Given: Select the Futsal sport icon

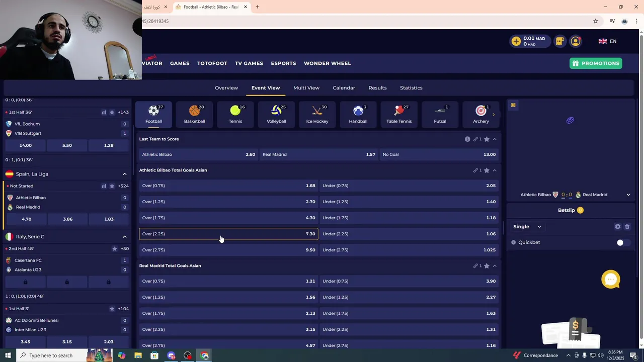Looking at the screenshot, I should click(440, 114).
